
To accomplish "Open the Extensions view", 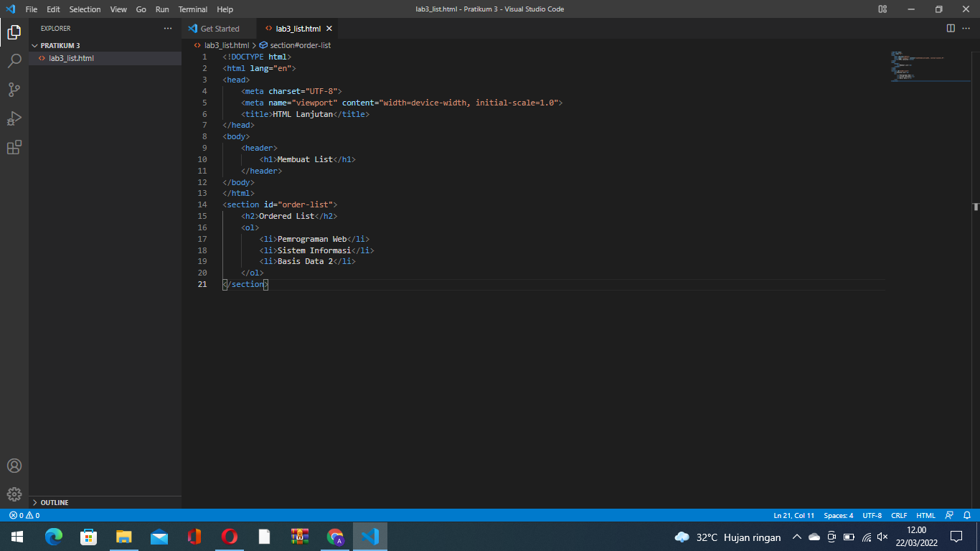I will [14, 147].
